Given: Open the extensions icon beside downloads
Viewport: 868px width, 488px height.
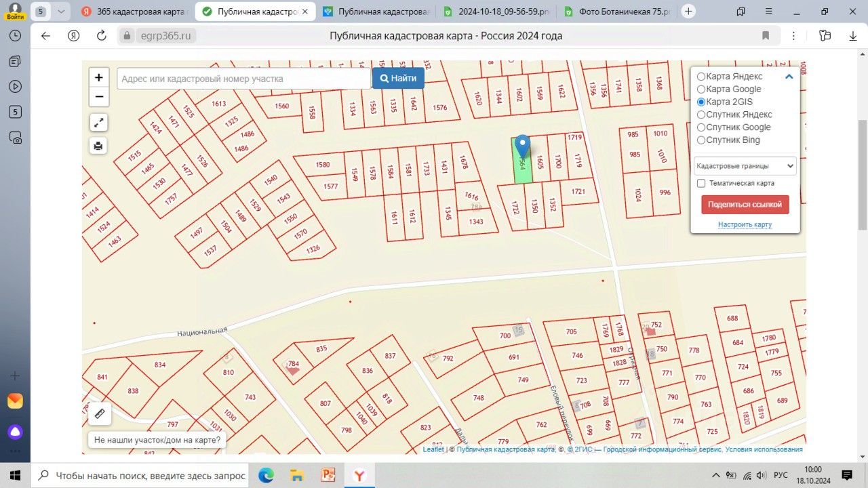Looking at the screenshot, I should click(x=825, y=36).
